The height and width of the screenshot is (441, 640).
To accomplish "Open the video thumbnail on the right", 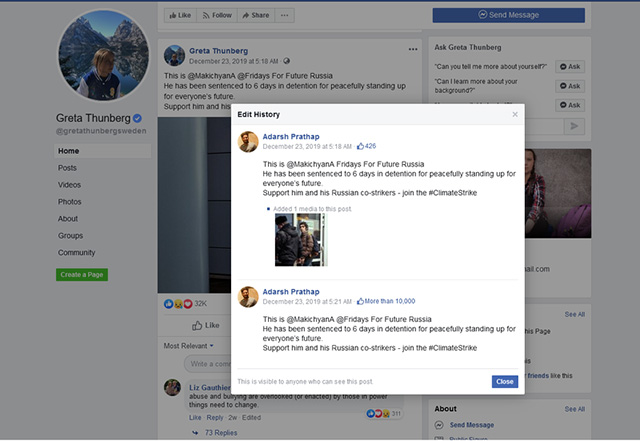I will [x=558, y=194].
